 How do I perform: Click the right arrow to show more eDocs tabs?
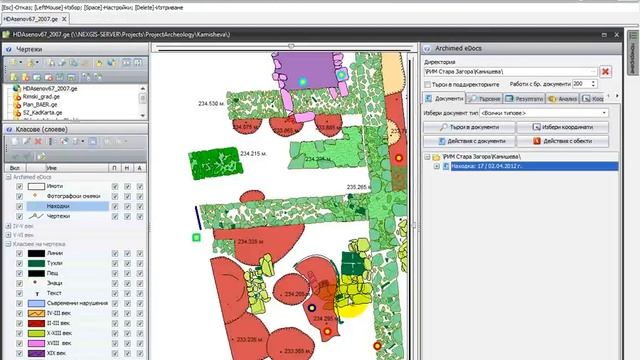617,96
